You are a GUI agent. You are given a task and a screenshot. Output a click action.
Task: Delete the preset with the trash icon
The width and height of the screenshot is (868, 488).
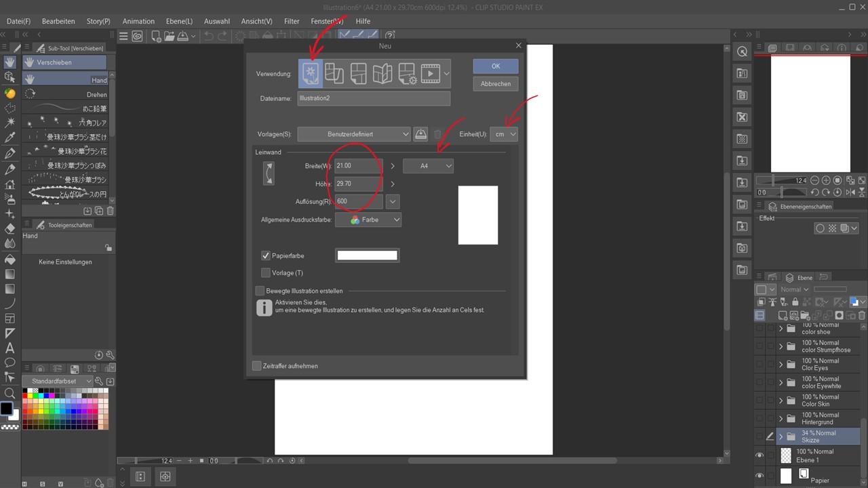tap(438, 134)
